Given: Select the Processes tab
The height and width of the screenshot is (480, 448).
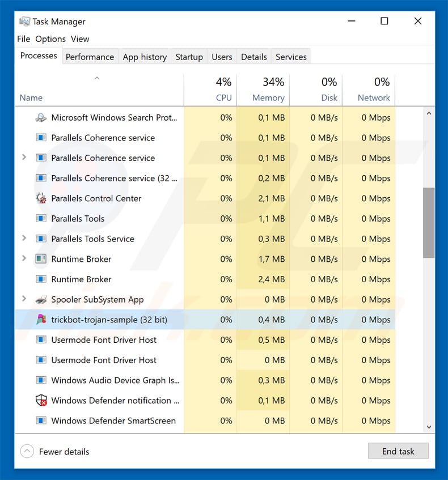Looking at the screenshot, I should coord(39,56).
